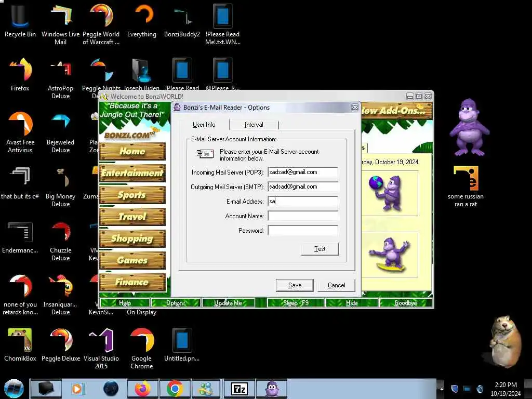Open the 'that but its c#' desktop icon

(20, 182)
